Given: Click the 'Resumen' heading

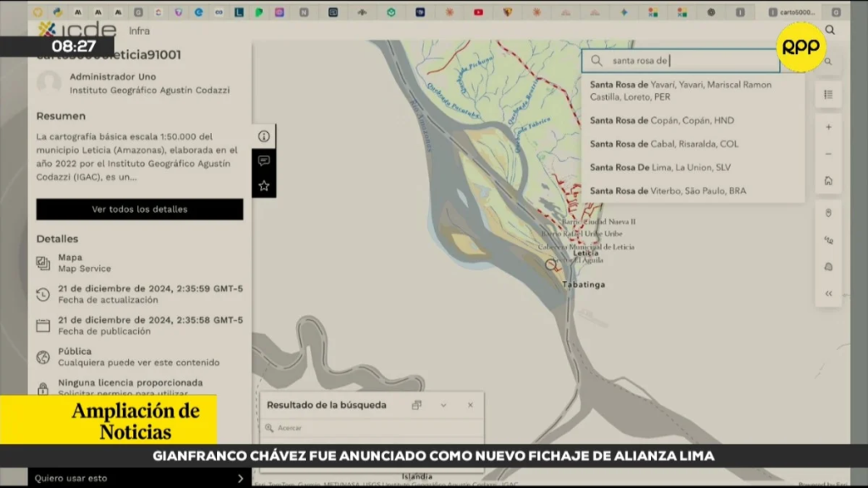Looking at the screenshot, I should [x=61, y=115].
